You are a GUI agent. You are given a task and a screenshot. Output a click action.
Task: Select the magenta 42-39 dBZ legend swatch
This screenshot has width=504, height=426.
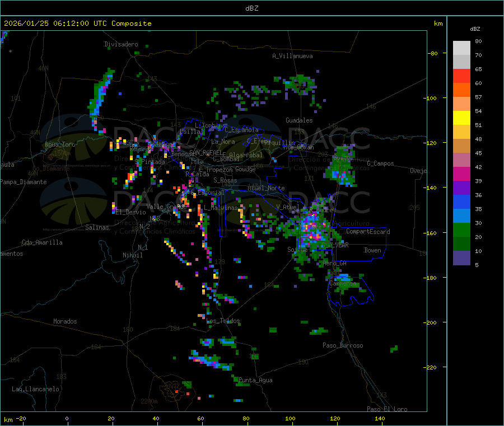click(461, 174)
